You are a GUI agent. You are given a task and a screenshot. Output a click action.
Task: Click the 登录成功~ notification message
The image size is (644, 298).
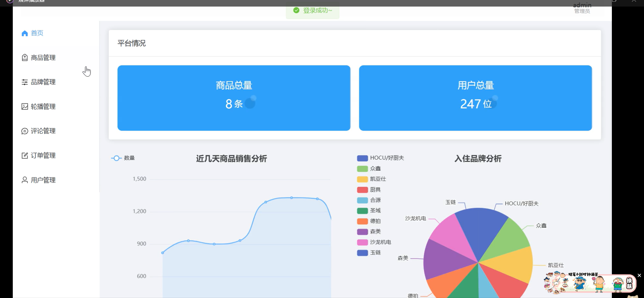(x=318, y=10)
